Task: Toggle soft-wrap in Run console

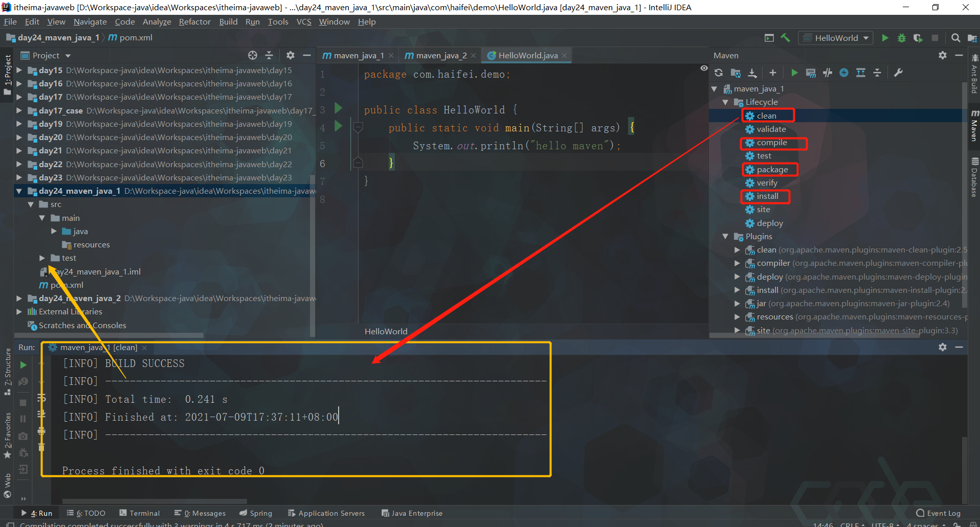Action: [x=41, y=398]
